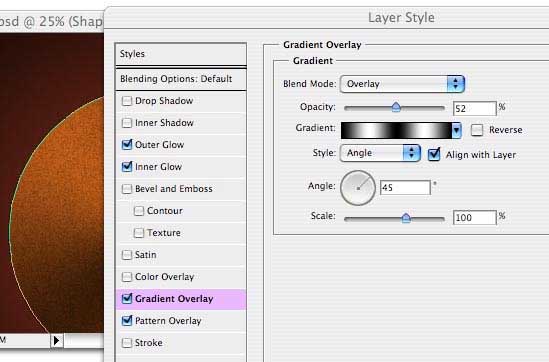Open the Styles section
This screenshot has width=549, height=362.
tap(181, 54)
